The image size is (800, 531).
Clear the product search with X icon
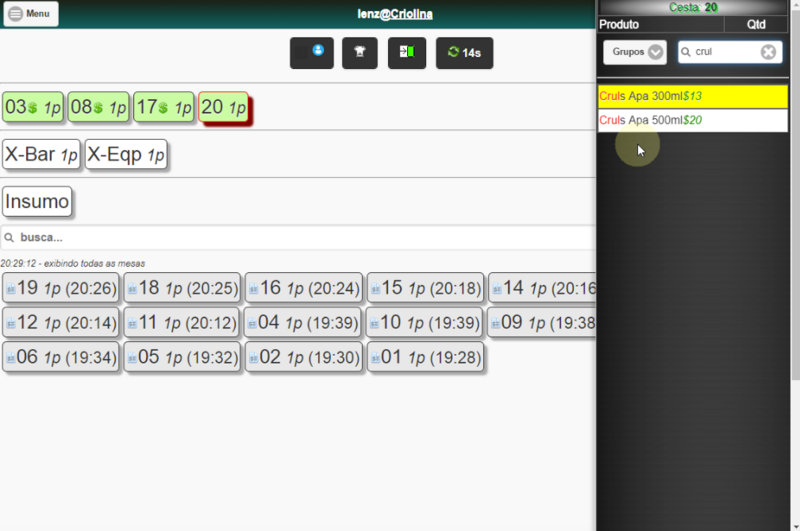(768, 52)
